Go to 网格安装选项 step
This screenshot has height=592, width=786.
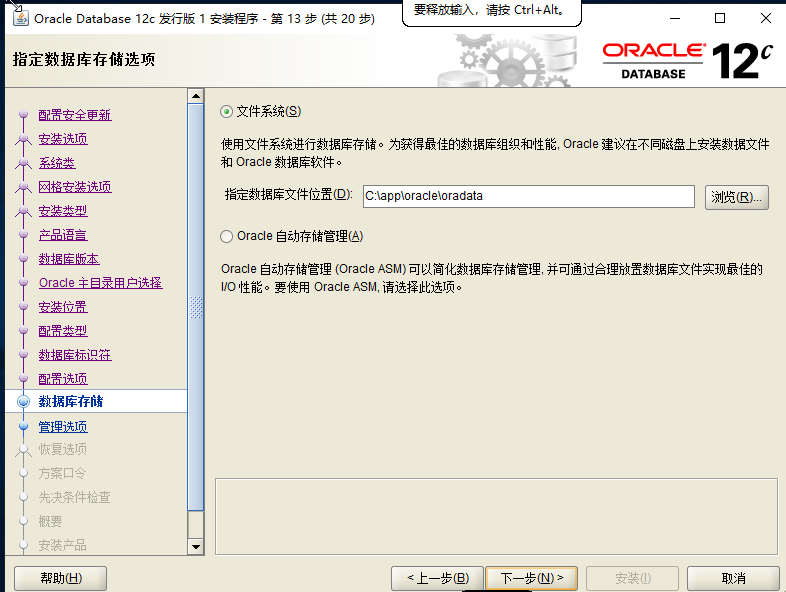pos(75,187)
